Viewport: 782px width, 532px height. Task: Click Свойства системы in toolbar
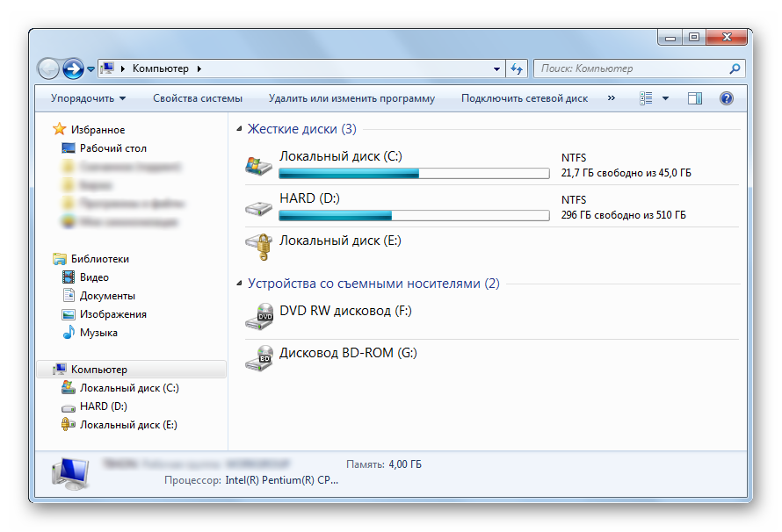[x=198, y=98]
